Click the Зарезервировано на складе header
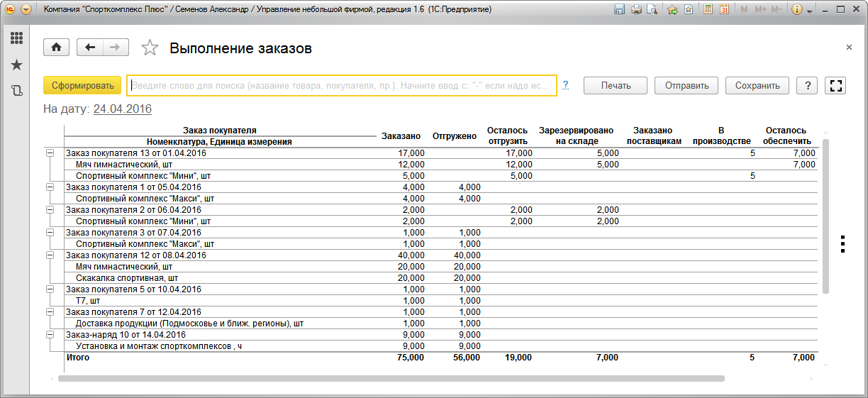 (x=577, y=136)
